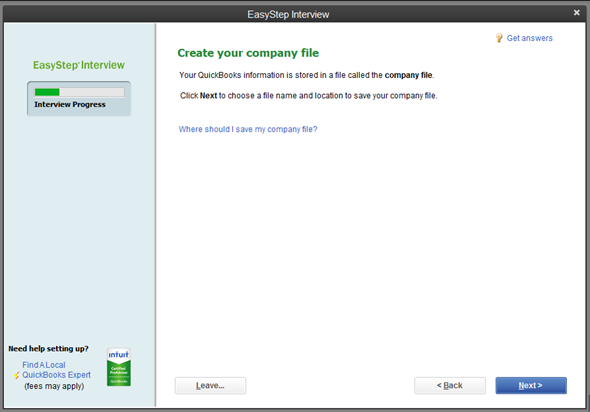The image size is (590, 412).
Task: Click the lightbulb help icon
Action: coord(499,38)
